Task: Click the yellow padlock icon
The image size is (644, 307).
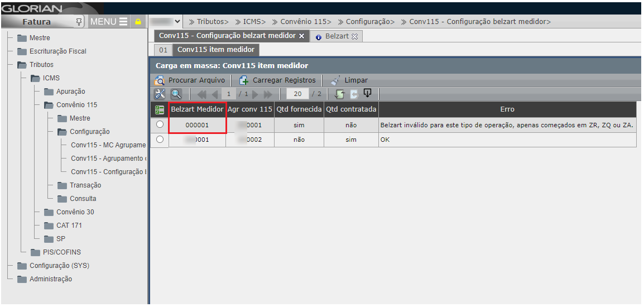Action: [x=138, y=22]
